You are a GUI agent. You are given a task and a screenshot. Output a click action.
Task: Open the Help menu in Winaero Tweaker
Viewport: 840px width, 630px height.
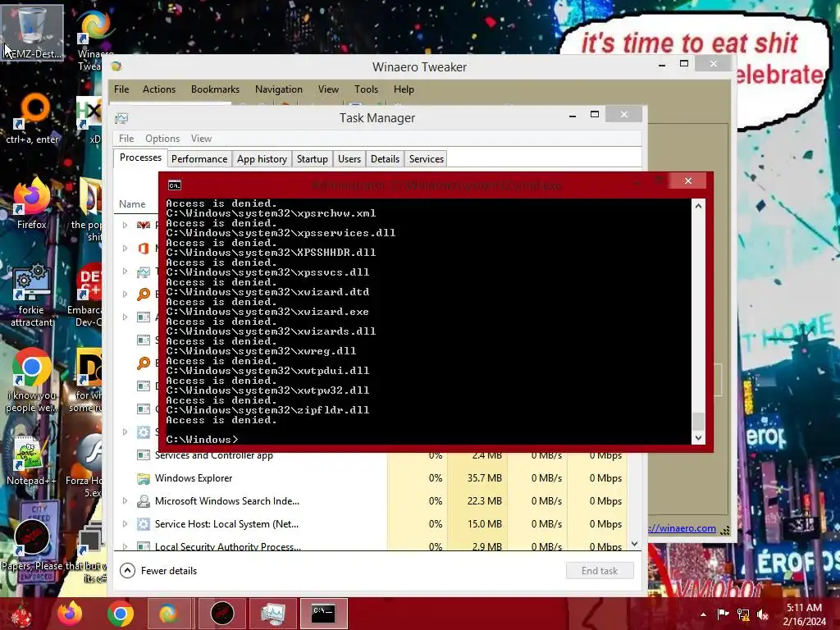point(404,89)
